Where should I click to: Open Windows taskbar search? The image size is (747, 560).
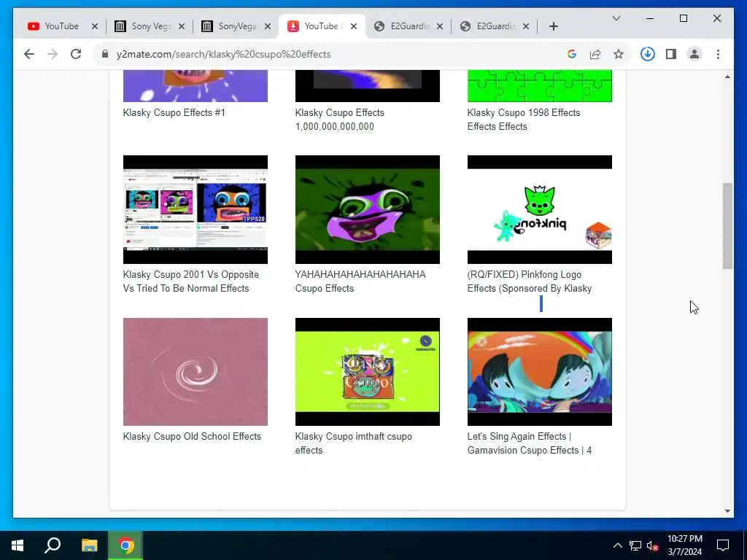[53, 545]
